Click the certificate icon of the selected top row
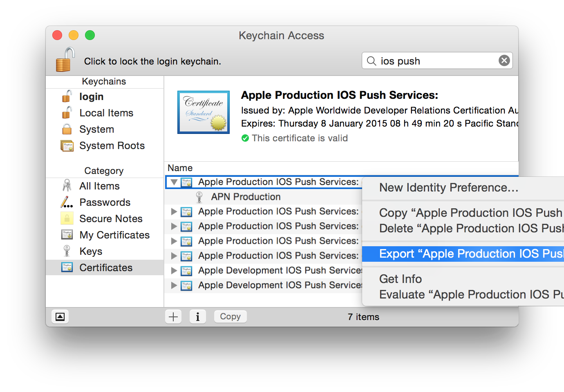 (x=187, y=182)
